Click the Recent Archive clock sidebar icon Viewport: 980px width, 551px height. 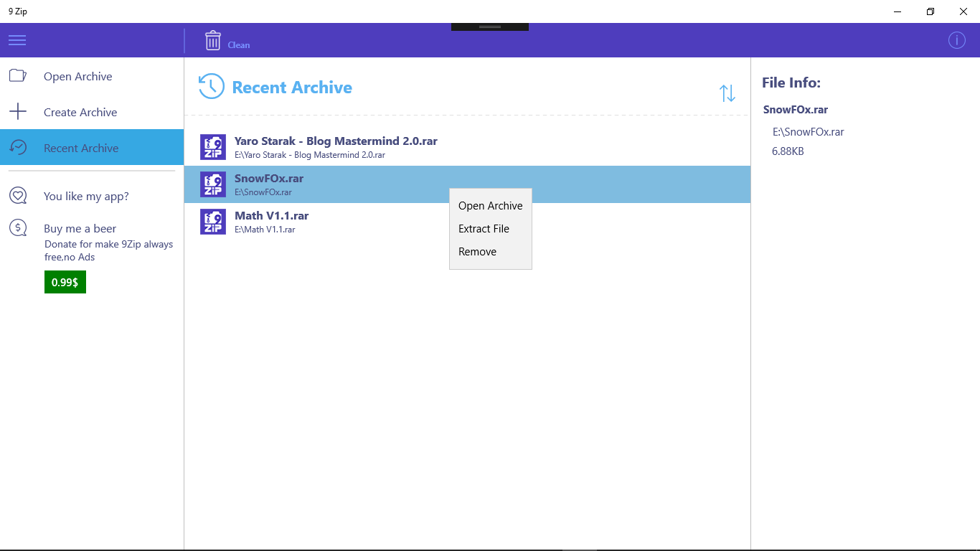point(18,147)
